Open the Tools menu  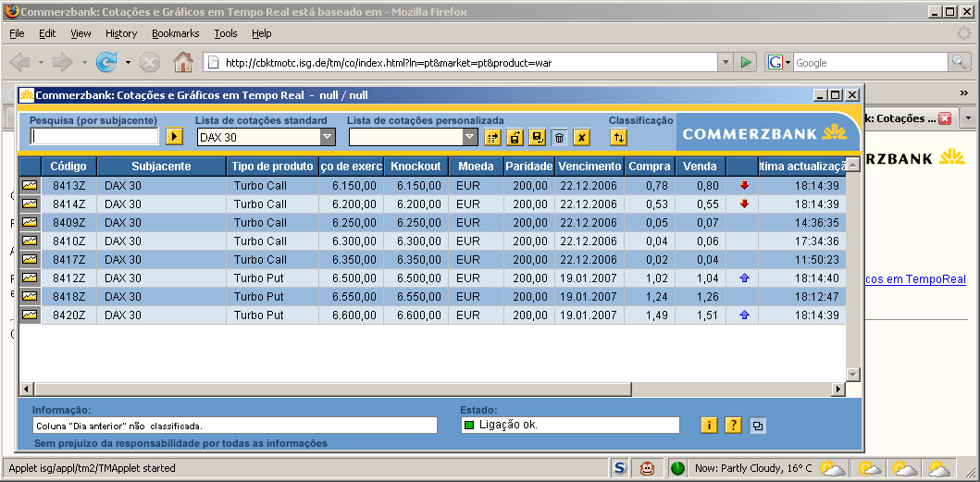tap(226, 33)
